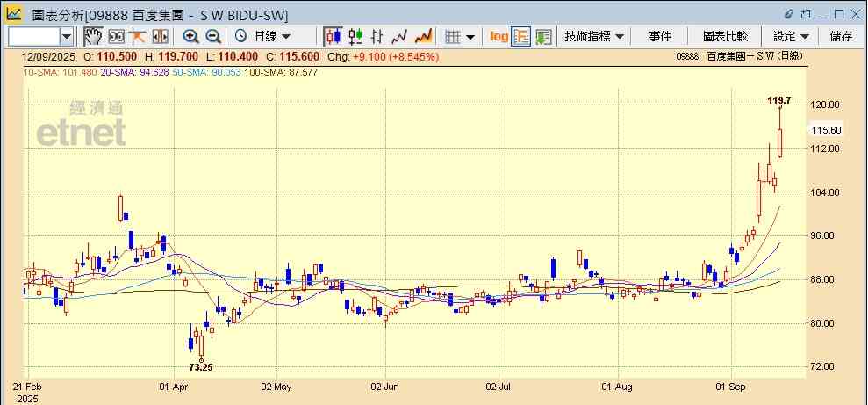This screenshot has height=405, width=868.
Task: Click the green download arrow icon
Action: pyautogui.click(x=543, y=37)
